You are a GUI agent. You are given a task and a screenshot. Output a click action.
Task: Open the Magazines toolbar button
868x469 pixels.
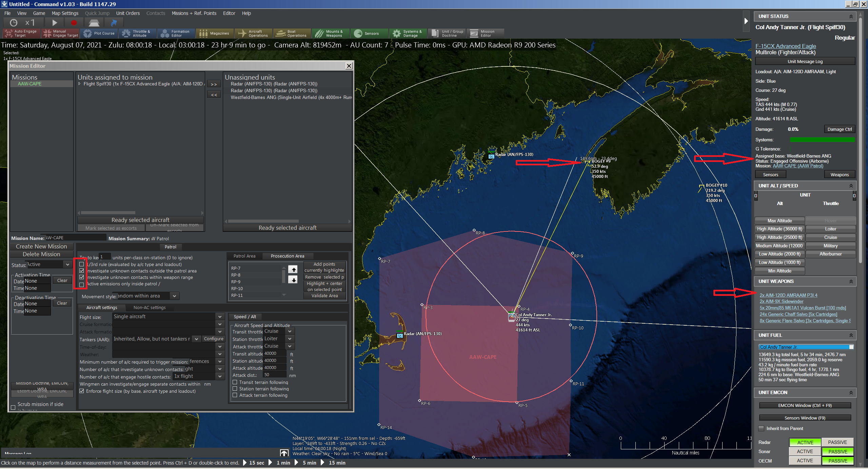click(x=215, y=33)
